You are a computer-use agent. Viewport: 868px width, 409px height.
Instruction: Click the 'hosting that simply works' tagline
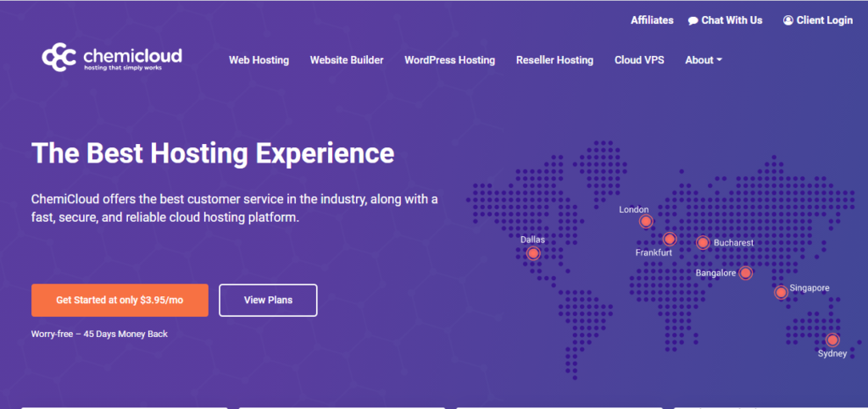point(123,68)
